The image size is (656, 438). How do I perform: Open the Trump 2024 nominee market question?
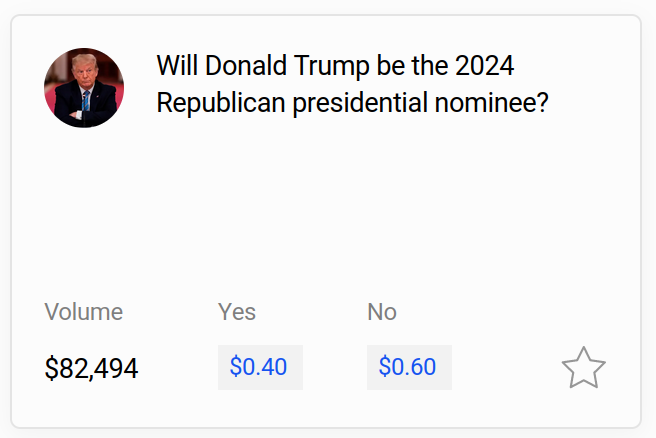352,85
